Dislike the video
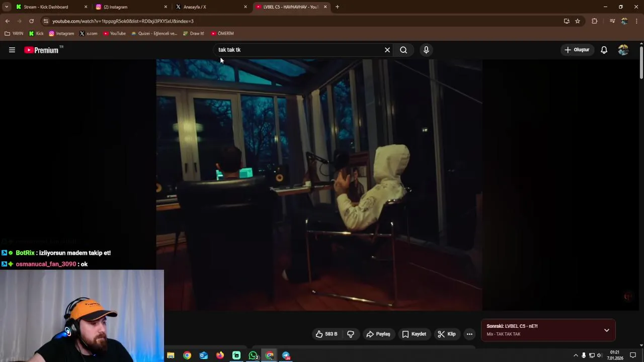The height and width of the screenshot is (362, 644). (351, 334)
